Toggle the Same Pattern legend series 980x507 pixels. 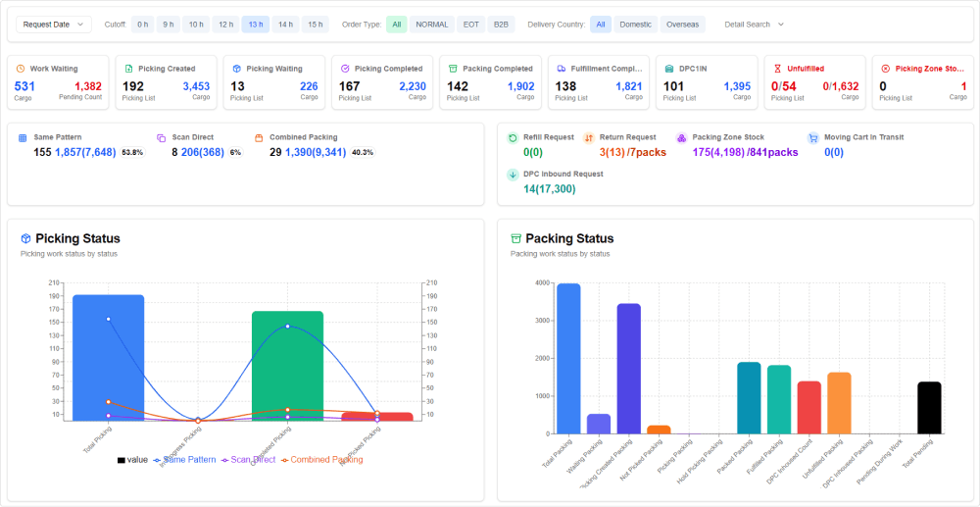pyautogui.click(x=184, y=460)
